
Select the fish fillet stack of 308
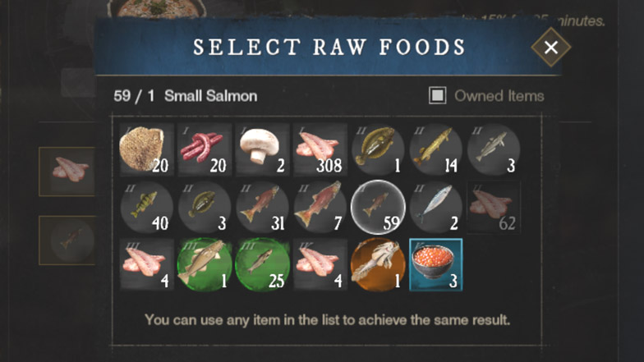[320, 149]
